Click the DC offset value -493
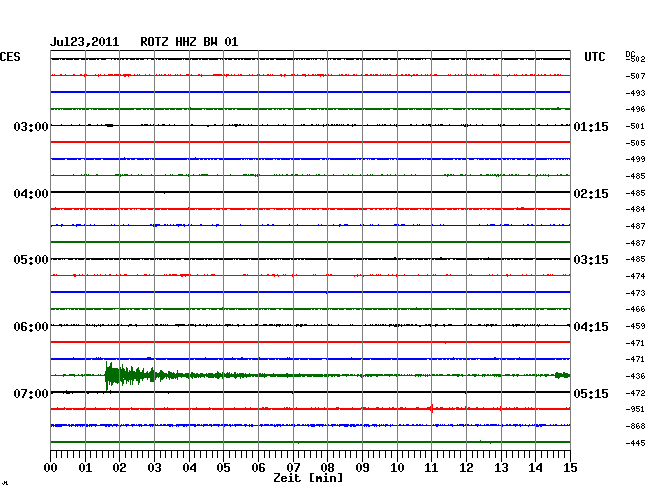Viewport: 650px width, 494px height. 635,93
